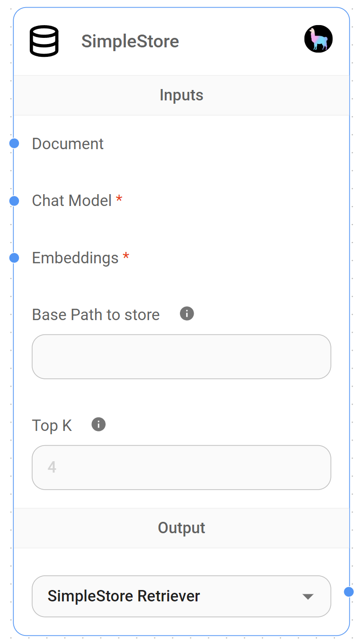
Task: Select the Document input row
Action: pos(68,143)
